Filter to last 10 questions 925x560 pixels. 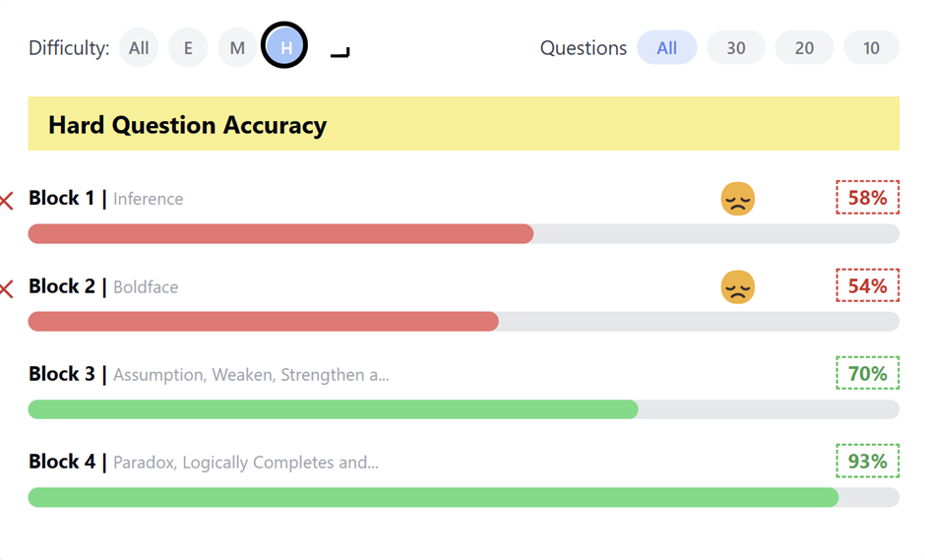(871, 47)
